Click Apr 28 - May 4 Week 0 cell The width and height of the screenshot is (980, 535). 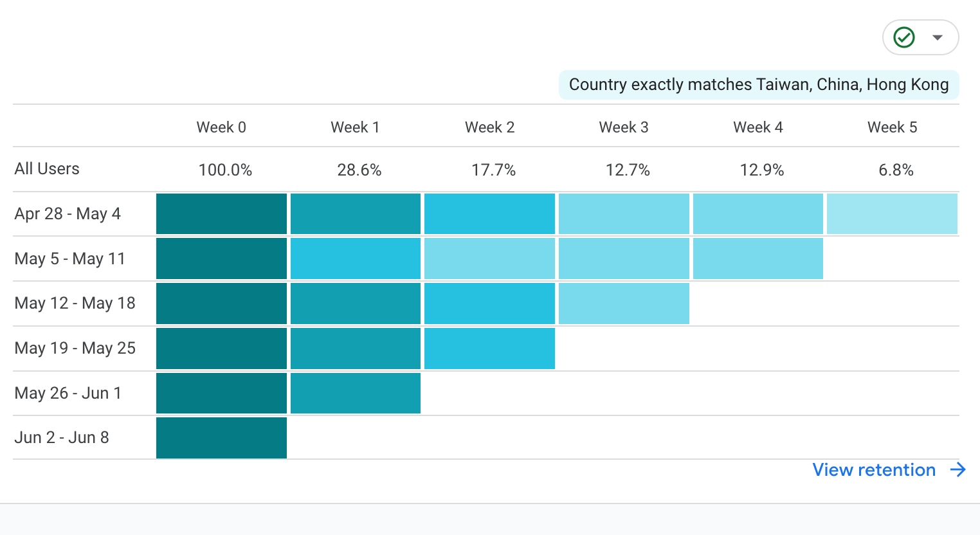(x=221, y=213)
